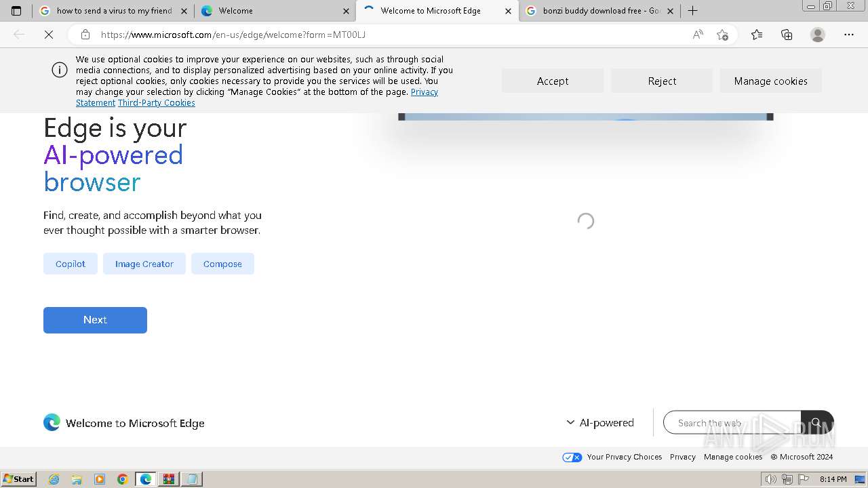The height and width of the screenshot is (488, 868).
Task: Open a new tab with plus icon
Action: point(692,11)
